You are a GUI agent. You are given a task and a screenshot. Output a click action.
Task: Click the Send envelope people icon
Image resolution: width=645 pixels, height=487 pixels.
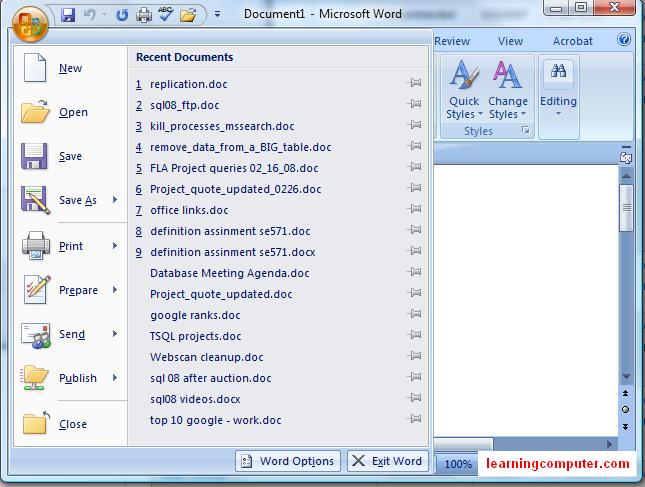click(36, 335)
